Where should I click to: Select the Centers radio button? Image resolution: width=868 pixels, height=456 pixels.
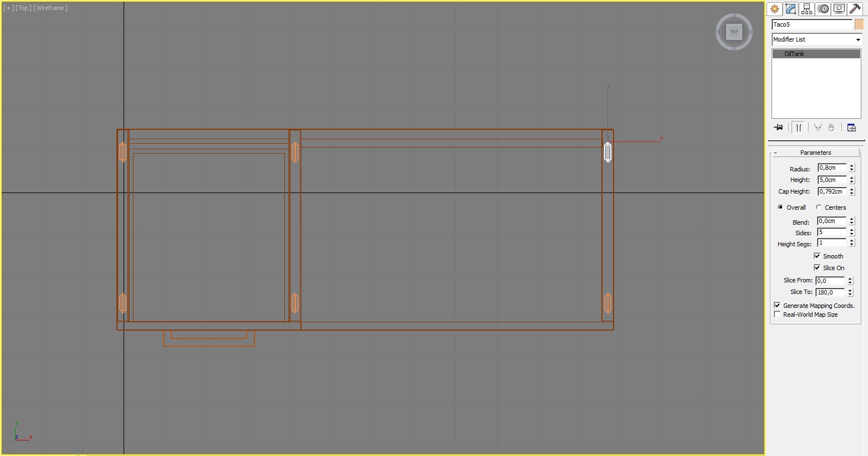coord(818,206)
